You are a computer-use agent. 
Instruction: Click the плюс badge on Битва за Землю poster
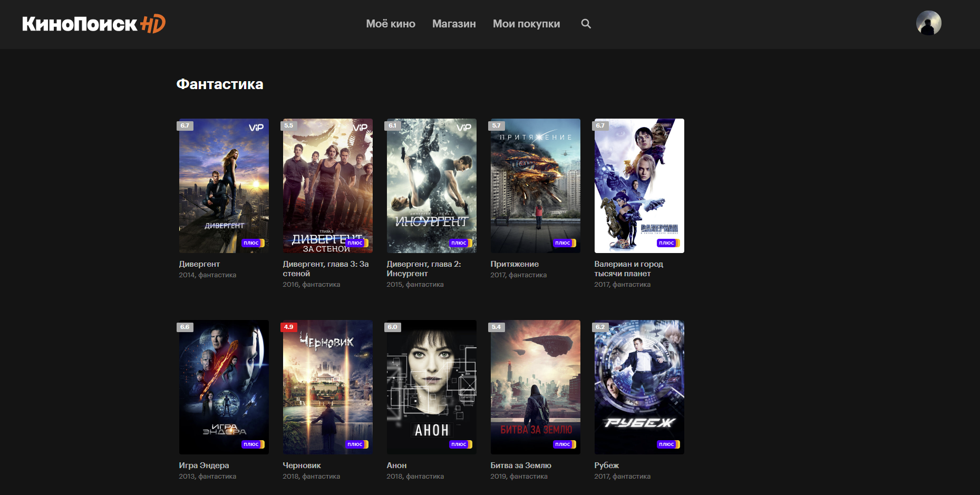[x=565, y=444]
